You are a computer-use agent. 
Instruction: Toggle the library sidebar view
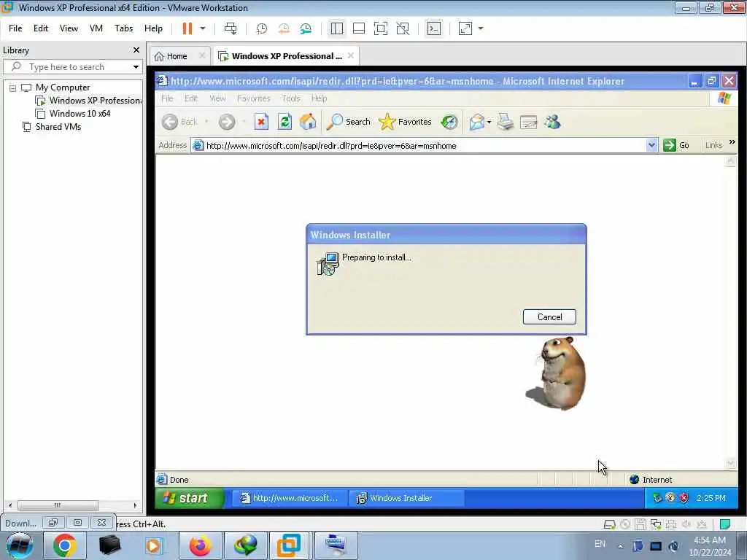[x=337, y=28]
